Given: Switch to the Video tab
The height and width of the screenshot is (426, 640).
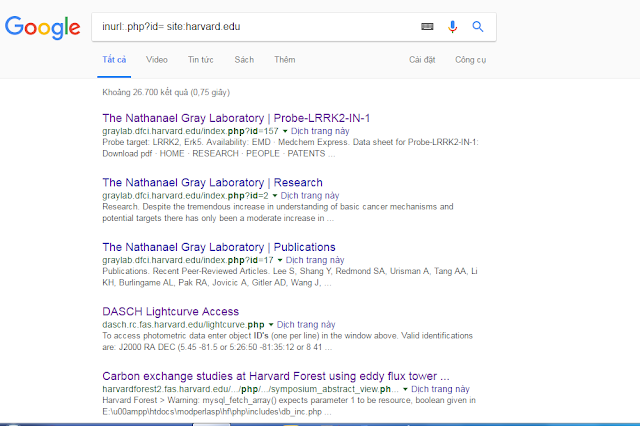Looking at the screenshot, I should [157, 60].
